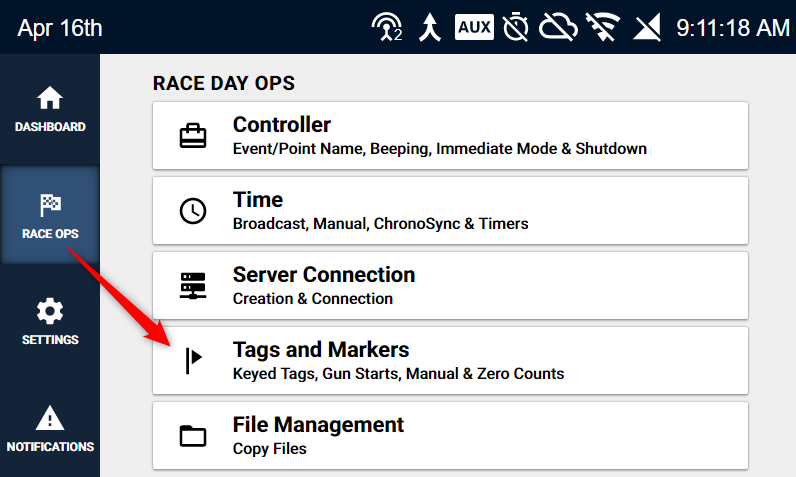The image size is (796, 477).
Task: Switch to the RACE OPS sidebar label
Action: click(x=50, y=234)
